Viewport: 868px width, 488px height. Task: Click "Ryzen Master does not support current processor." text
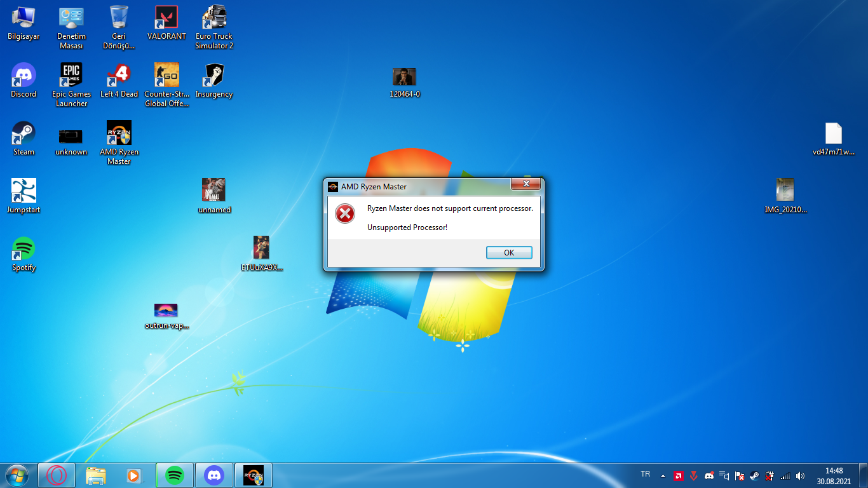pos(451,208)
